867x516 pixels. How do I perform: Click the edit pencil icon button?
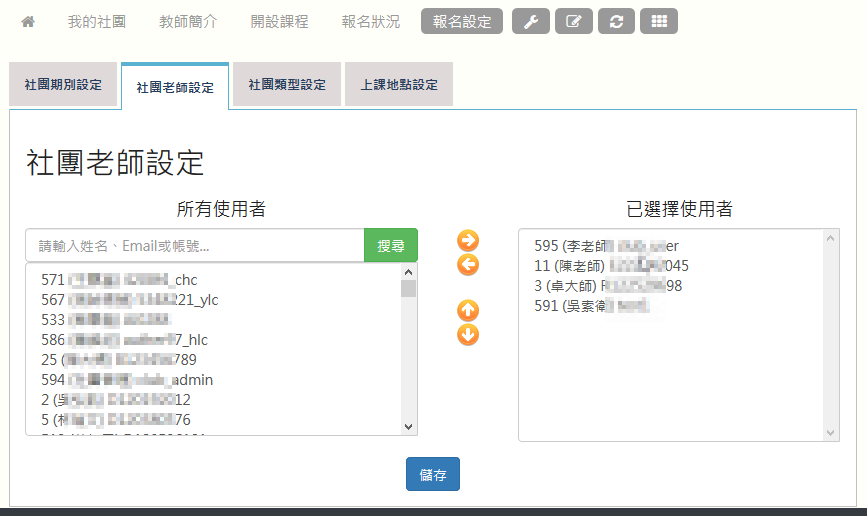573,21
